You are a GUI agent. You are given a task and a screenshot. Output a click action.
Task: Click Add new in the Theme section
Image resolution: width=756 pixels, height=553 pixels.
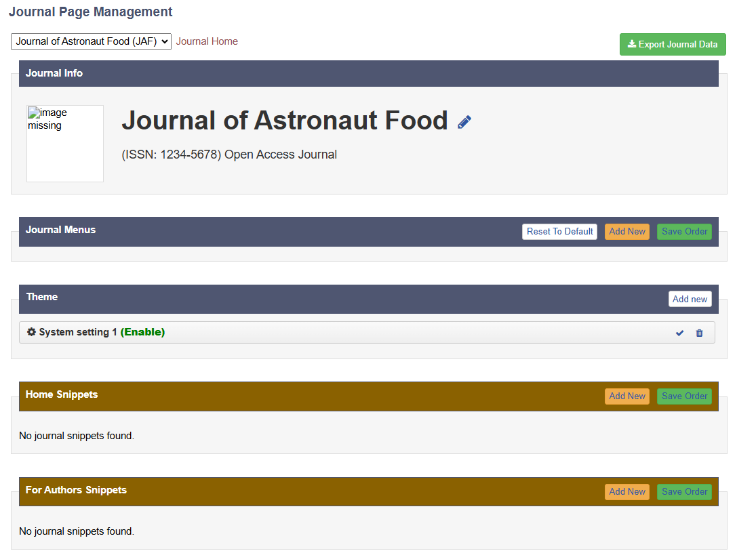(x=690, y=299)
